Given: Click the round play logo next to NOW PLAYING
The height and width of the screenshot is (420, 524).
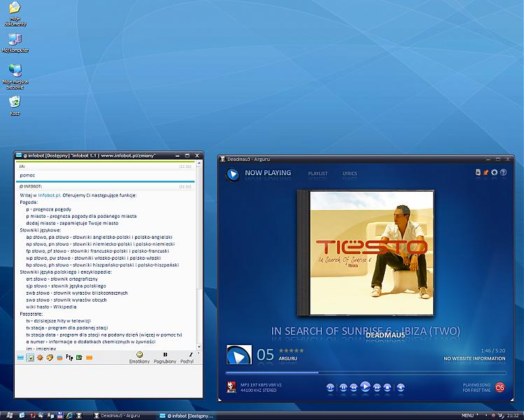Looking at the screenshot, I should tap(232, 174).
